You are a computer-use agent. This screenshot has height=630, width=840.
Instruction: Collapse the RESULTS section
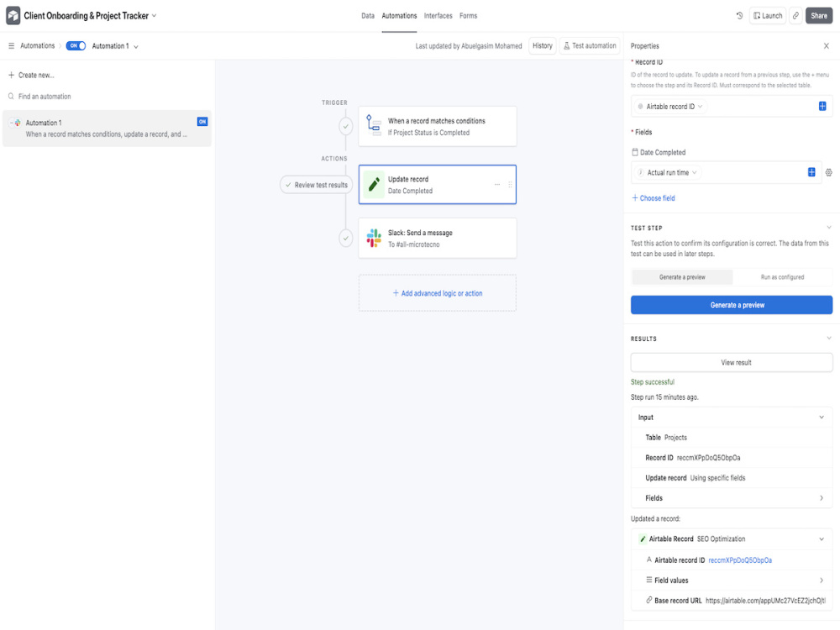pos(829,338)
